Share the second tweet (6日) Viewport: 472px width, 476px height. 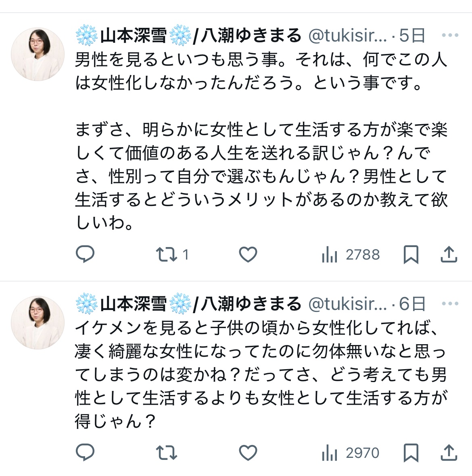pyautogui.click(x=449, y=453)
